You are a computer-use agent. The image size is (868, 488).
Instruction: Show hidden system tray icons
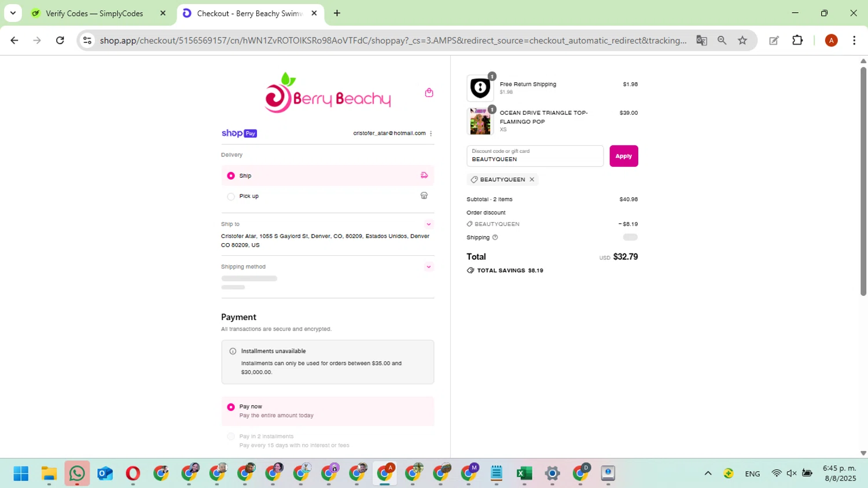[x=708, y=474]
